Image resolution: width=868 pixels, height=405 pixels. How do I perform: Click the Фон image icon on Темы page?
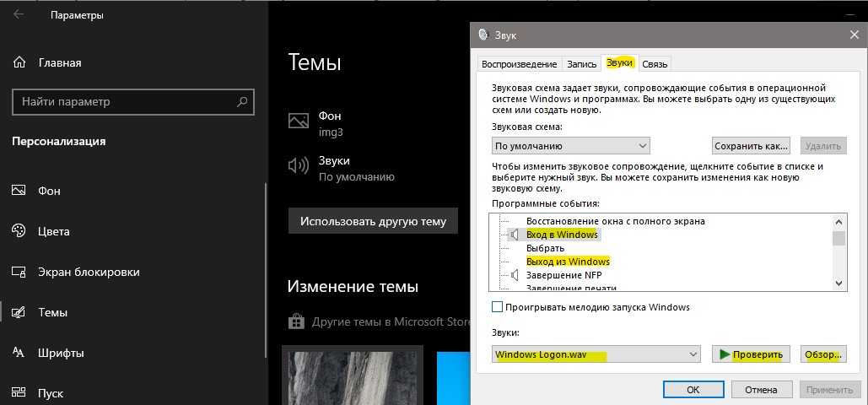point(299,121)
